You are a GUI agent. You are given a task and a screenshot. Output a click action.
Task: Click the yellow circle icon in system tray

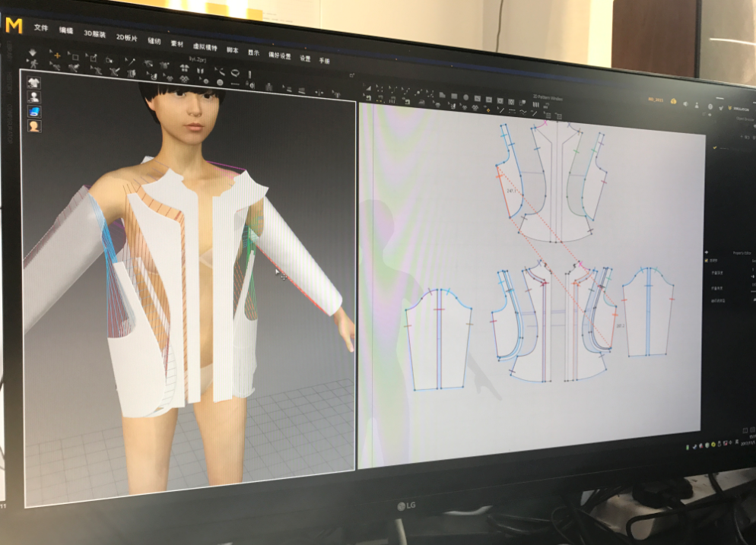(713, 444)
